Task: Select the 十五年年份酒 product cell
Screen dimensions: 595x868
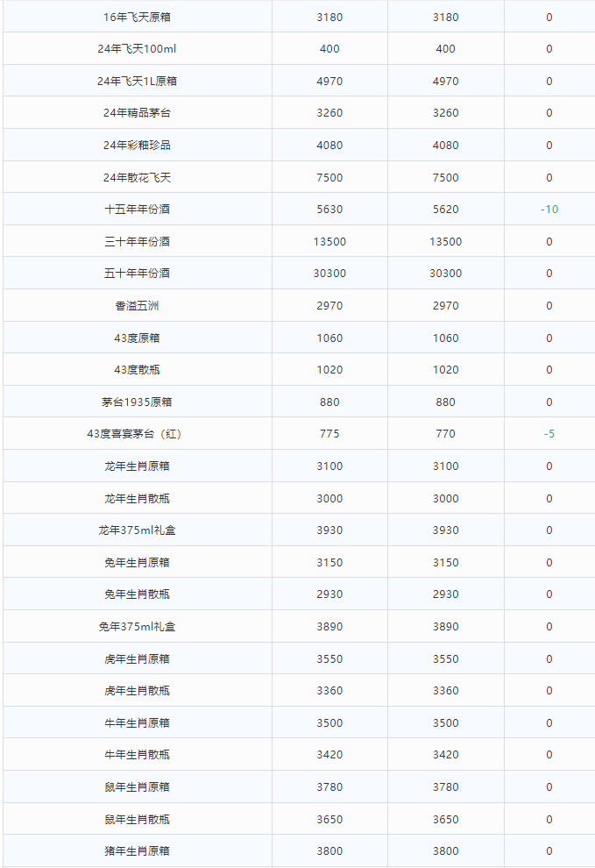Action: coord(137,210)
